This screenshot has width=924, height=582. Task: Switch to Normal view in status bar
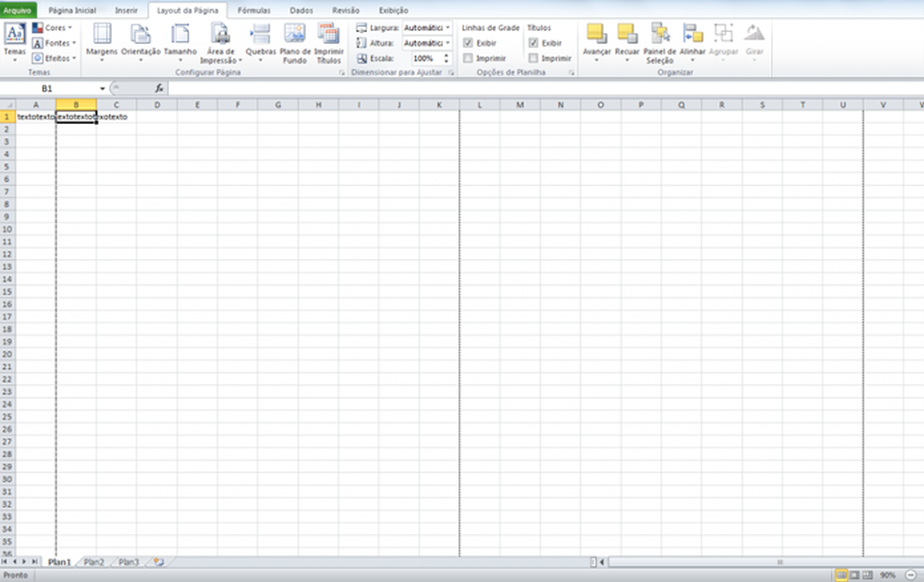(841, 574)
